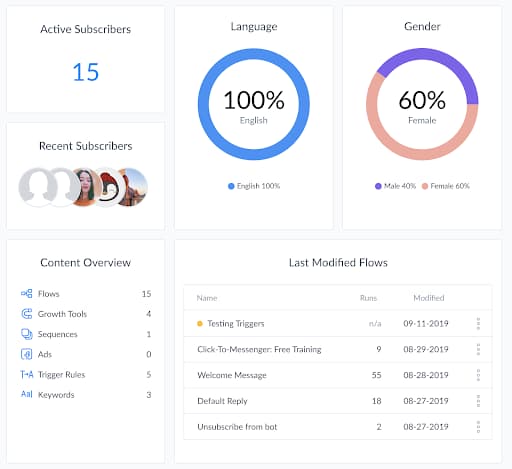
Task: Click the Santa hat subscriber avatar
Action: [108, 187]
